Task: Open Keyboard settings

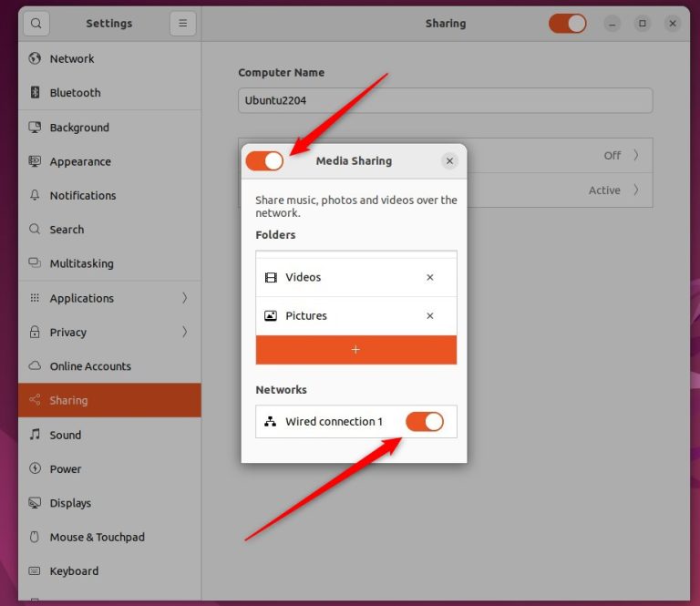Action: click(109, 570)
